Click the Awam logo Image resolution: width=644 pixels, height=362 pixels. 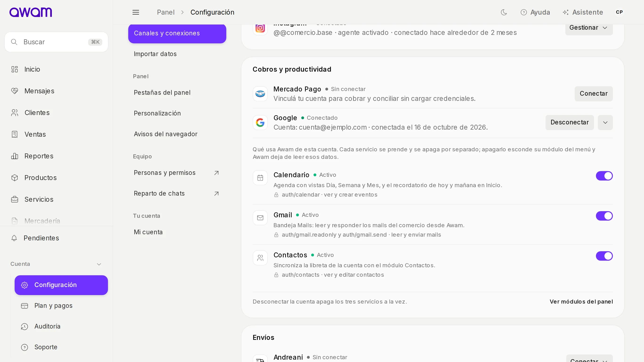[x=30, y=12]
